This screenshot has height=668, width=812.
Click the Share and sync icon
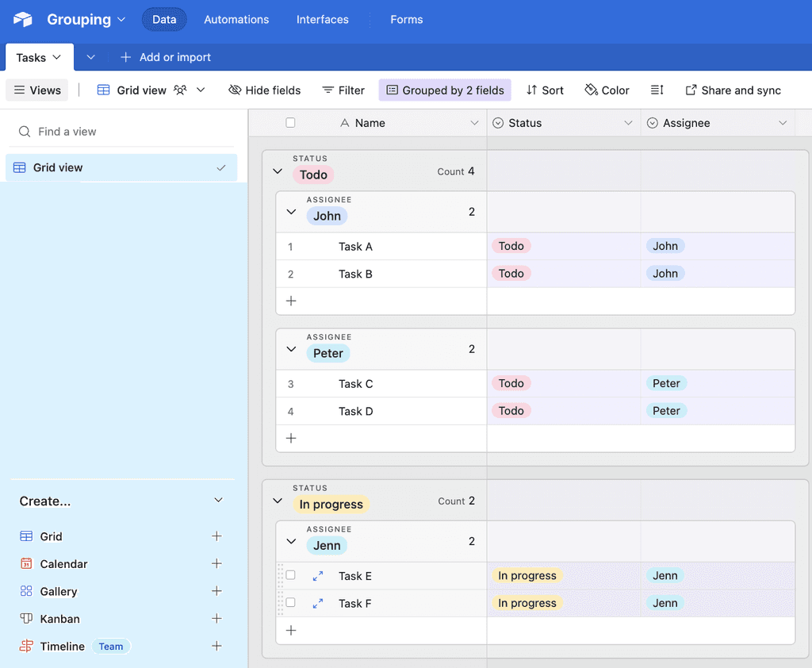(692, 90)
